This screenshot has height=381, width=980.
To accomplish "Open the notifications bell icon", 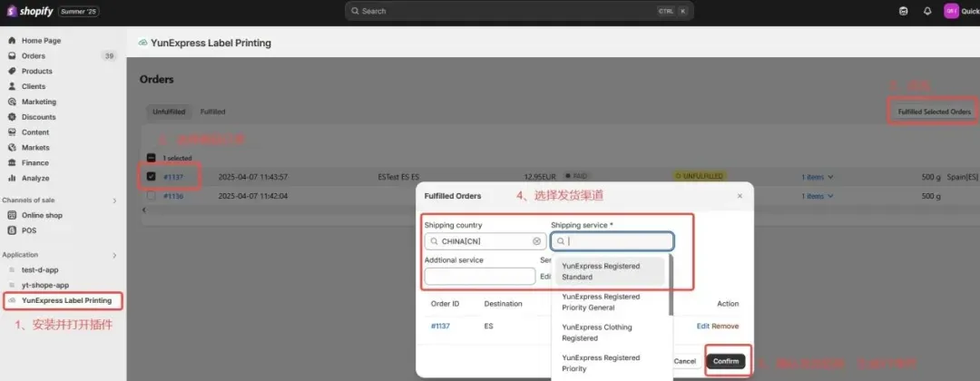I will click(x=927, y=11).
